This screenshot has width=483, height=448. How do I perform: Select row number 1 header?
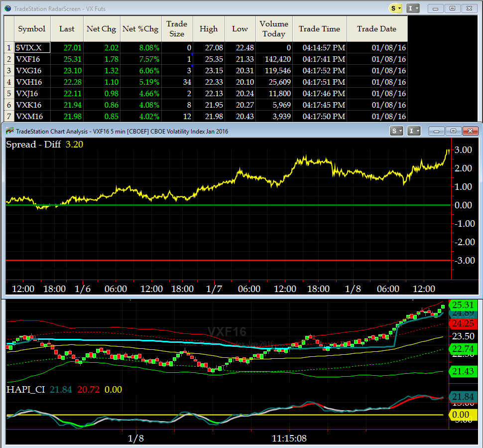pos(9,47)
